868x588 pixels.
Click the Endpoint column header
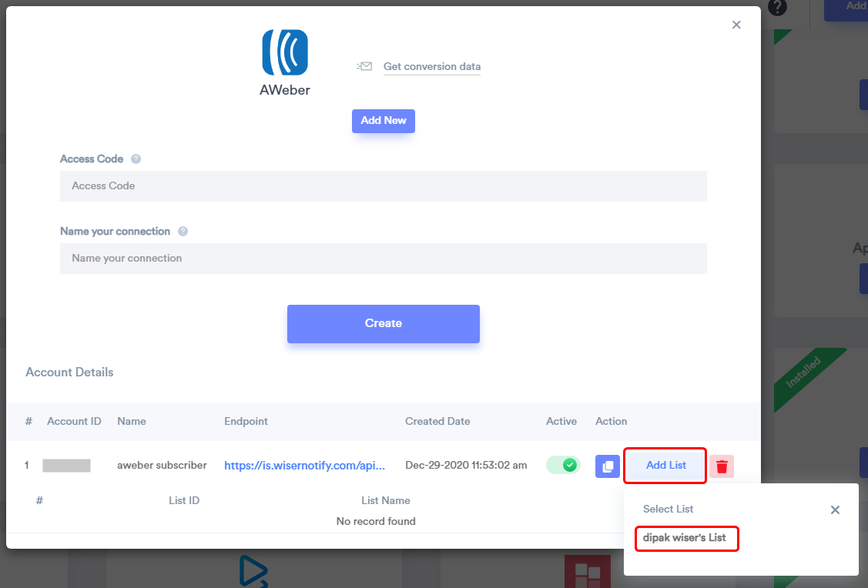[x=246, y=422]
